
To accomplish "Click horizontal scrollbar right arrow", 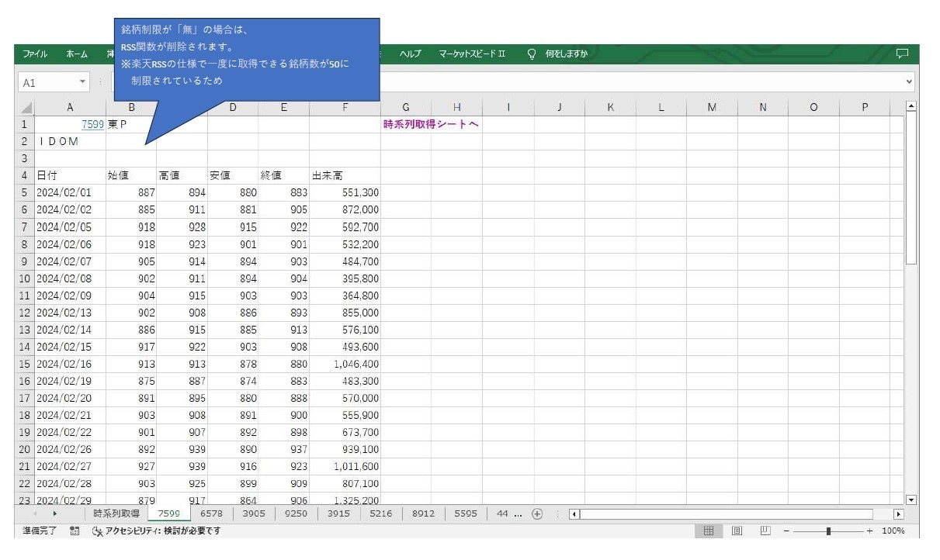I will [900, 514].
